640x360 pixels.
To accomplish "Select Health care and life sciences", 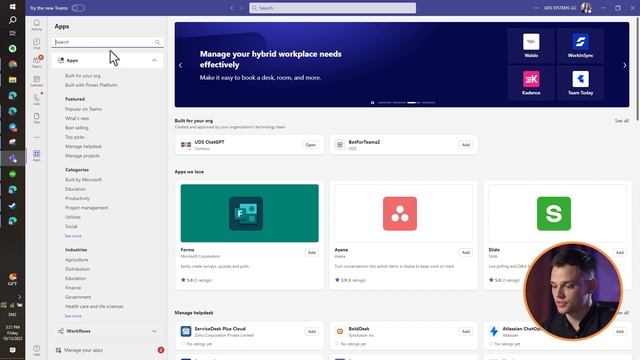I will [94, 307].
